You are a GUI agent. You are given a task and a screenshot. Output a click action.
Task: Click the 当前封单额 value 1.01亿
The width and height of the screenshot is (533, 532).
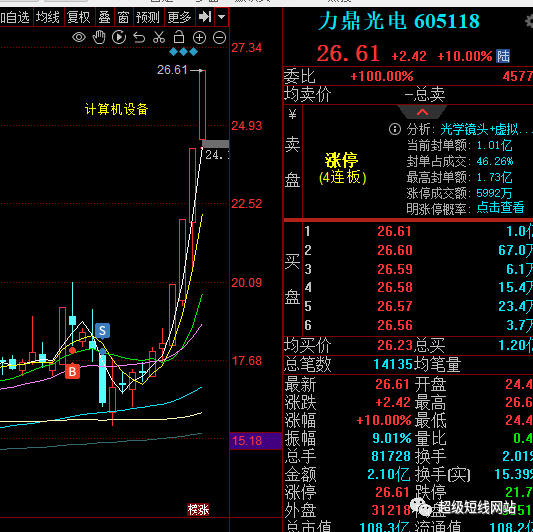point(494,145)
